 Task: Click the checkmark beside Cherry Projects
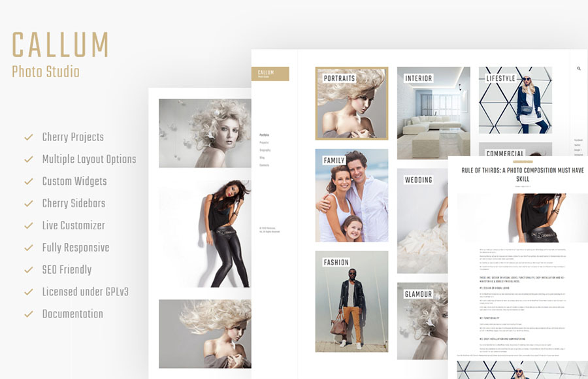(x=29, y=137)
